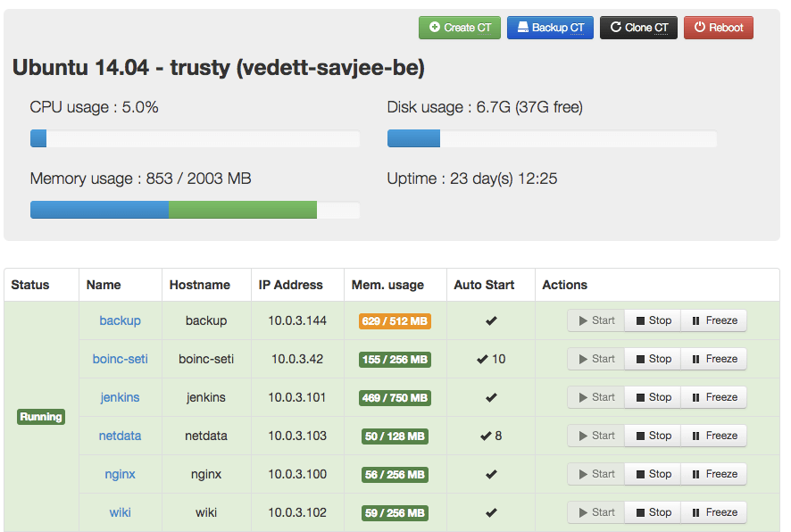Image resolution: width=791 pixels, height=532 pixels.
Task: Freeze the nginx container
Action: click(714, 474)
